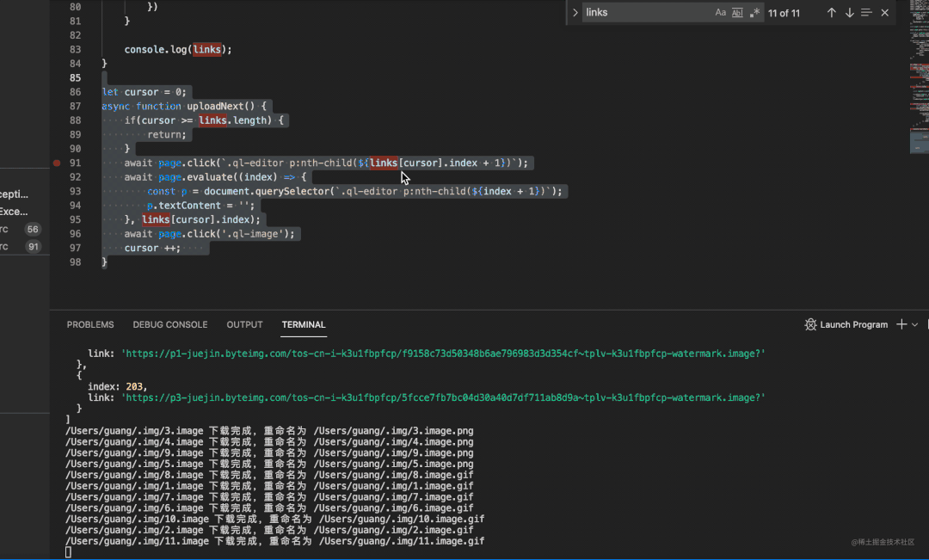This screenshot has height=560, width=929.
Task: Click the minimap on the editor's right
Action: click(x=919, y=77)
